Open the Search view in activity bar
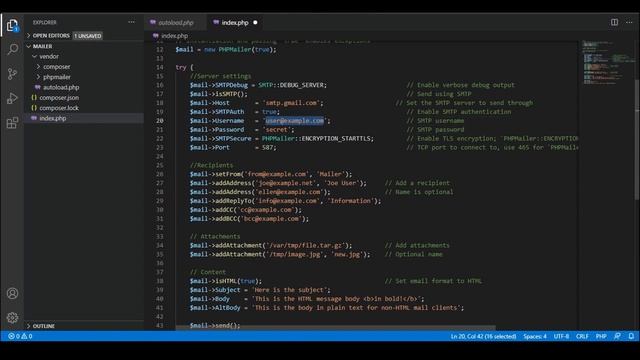 click(12, 49)
